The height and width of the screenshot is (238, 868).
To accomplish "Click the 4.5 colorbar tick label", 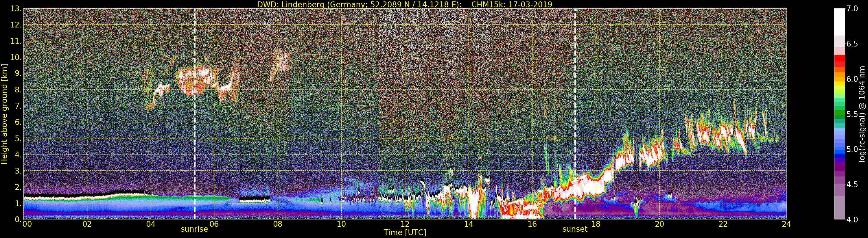I will tap(852, 185).
